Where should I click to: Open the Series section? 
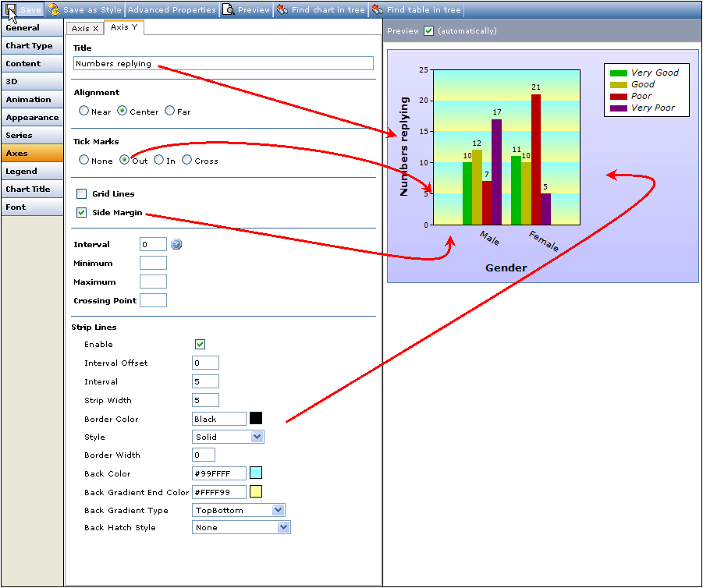pyautogui.click(x=32, y=135)
